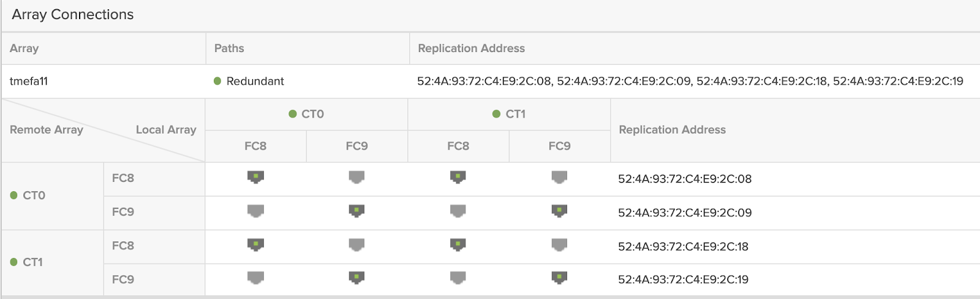Select the Paths column header
980x299 pixels.
pyautogui.click(x=229, y=48)
